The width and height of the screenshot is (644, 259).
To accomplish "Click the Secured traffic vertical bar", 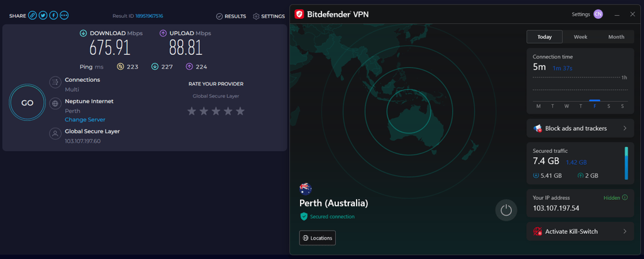I will [626, 163].
